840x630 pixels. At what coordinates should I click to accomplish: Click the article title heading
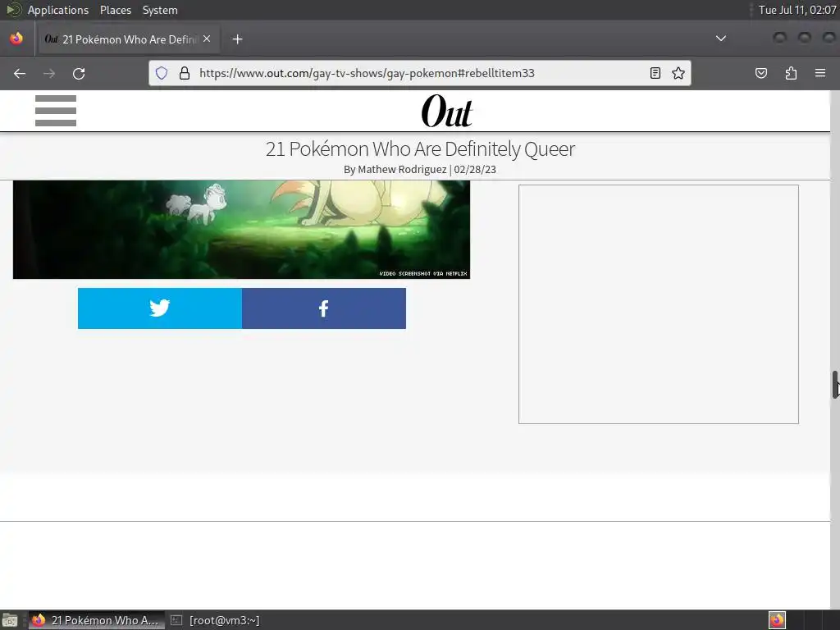[x=420, y=148]
